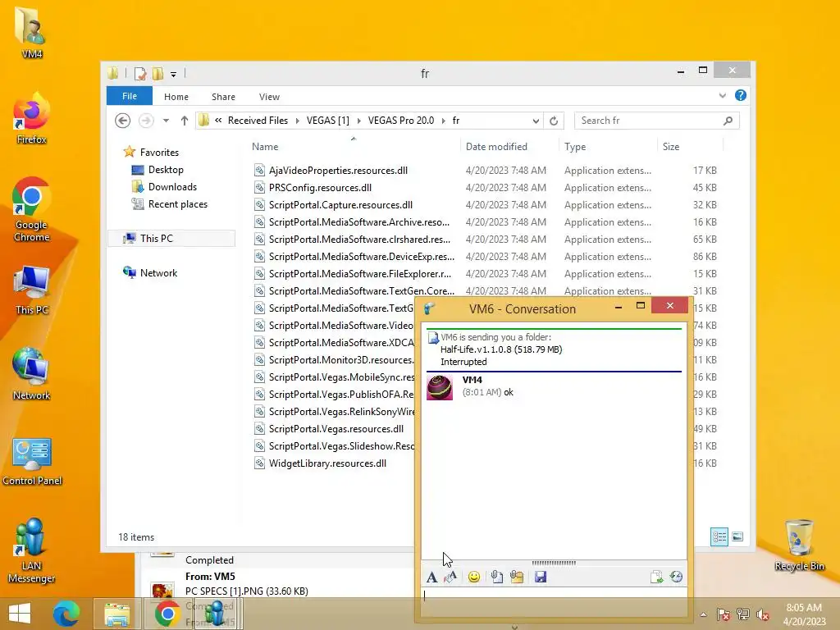The height and width of the screenshot is (630, 840).
Task: Select AjaVideoProperties.resources.dll file
Action: 338,171
